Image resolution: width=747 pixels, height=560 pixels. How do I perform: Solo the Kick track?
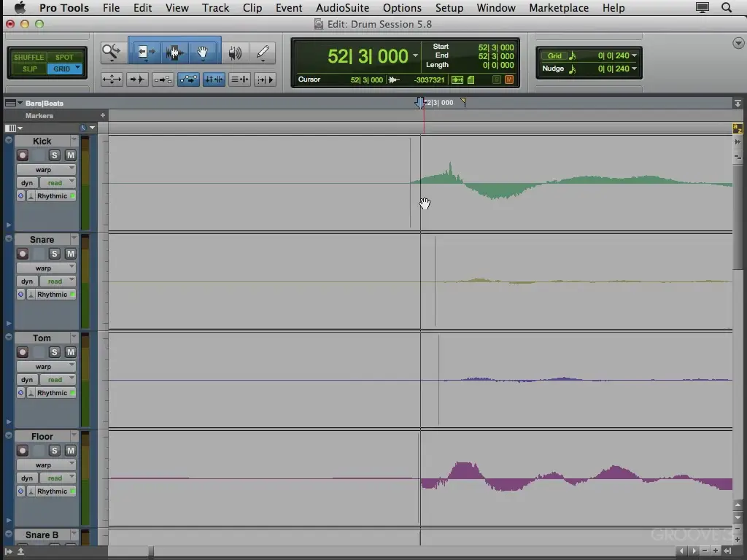point(54,155)
